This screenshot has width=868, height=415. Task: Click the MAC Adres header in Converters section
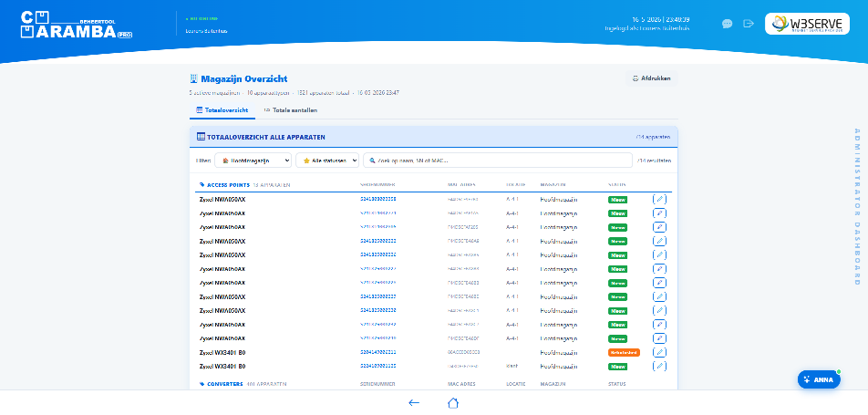[461, 383]
